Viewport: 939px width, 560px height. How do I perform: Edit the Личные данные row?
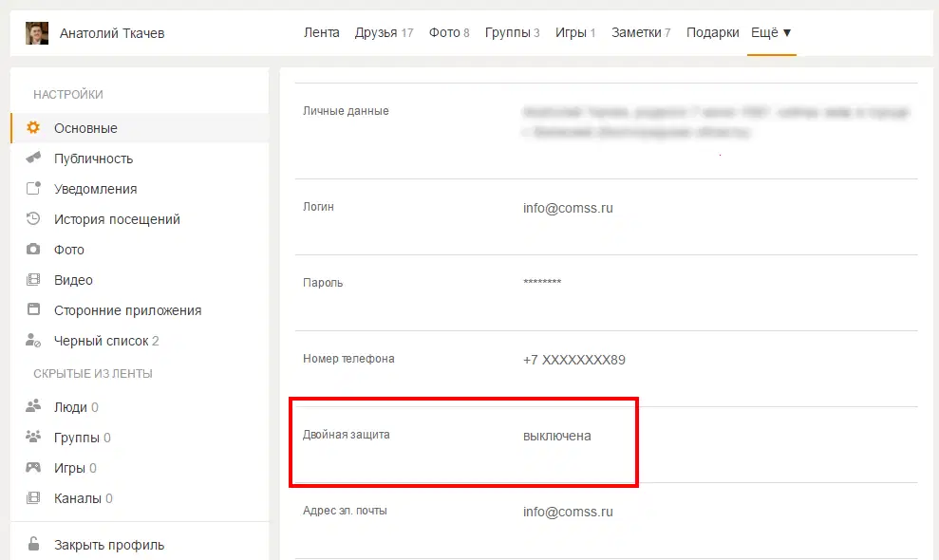pos(606,131)
